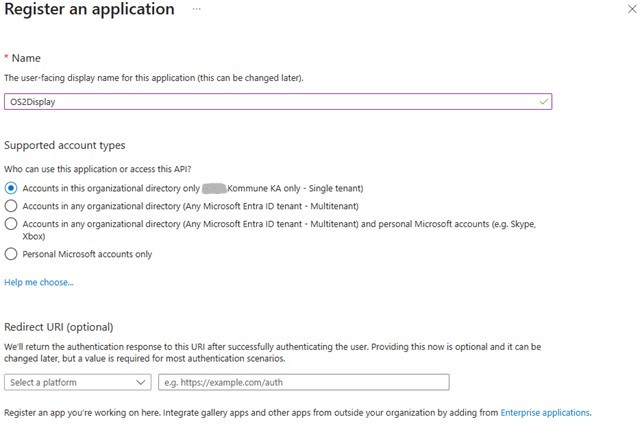Click the user-facing display name description text

[x=153, y=77]
